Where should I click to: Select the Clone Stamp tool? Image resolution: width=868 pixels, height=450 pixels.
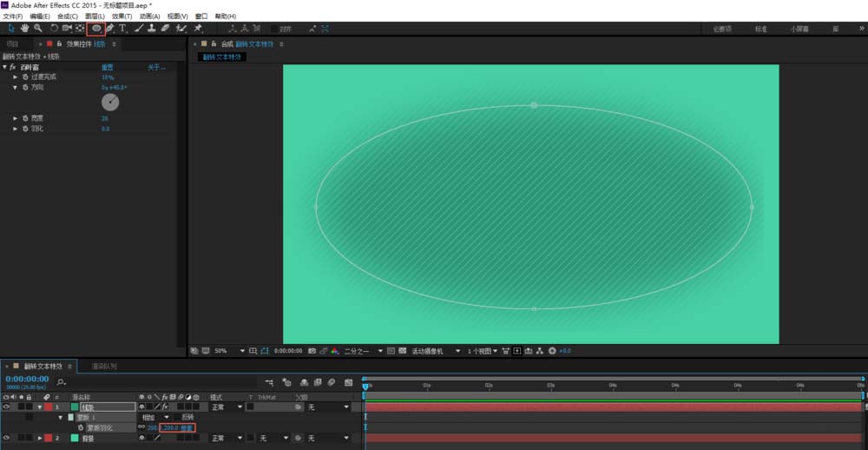click(152, 28)
